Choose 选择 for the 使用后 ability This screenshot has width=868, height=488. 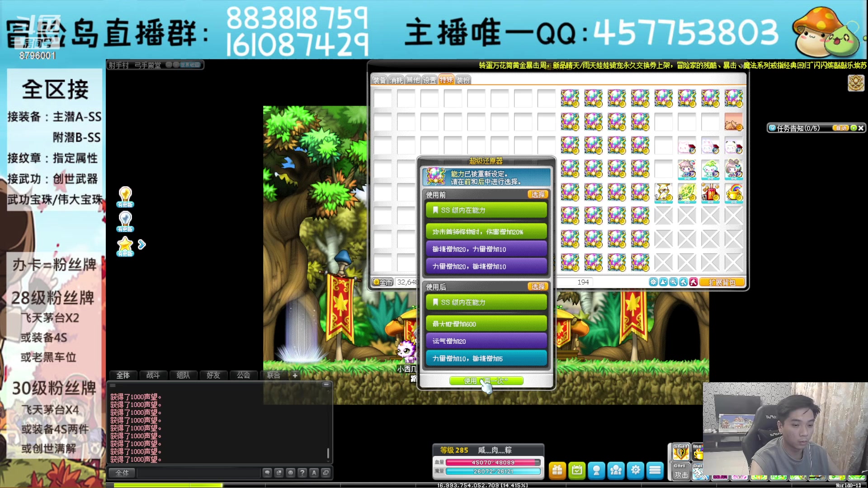pos(538,287)
